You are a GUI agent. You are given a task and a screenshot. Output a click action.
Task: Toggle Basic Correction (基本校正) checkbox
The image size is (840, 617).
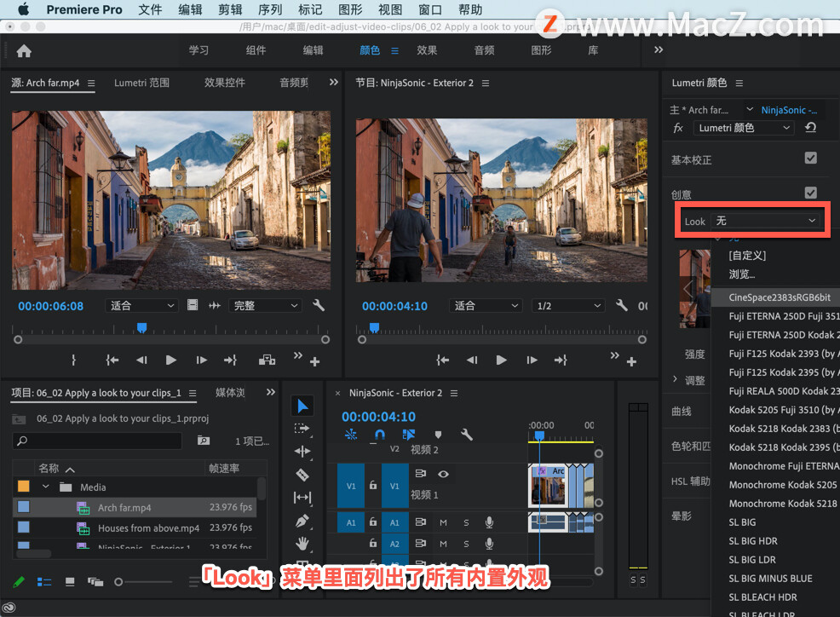(810, 158)
